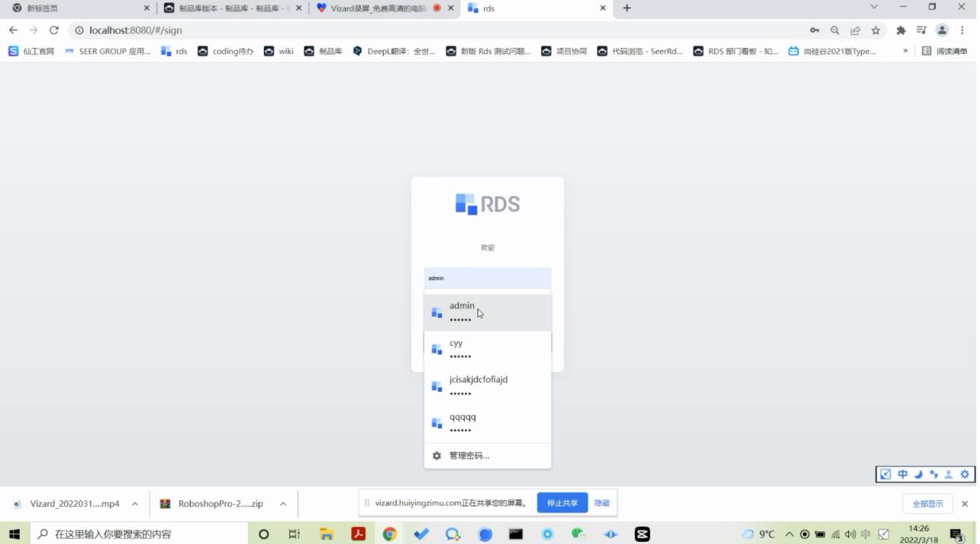This screenshot has width=980, height=544.
Task: Click the username field containing admin
Action: 487,278
